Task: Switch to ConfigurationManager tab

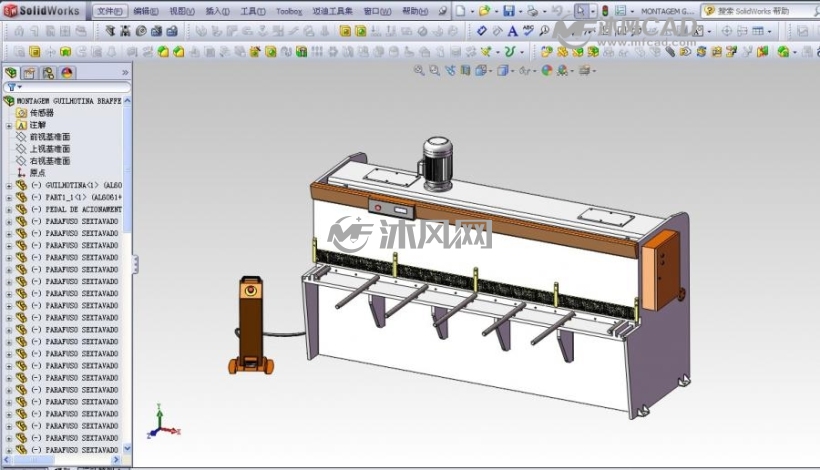Action: pos(48,73)
